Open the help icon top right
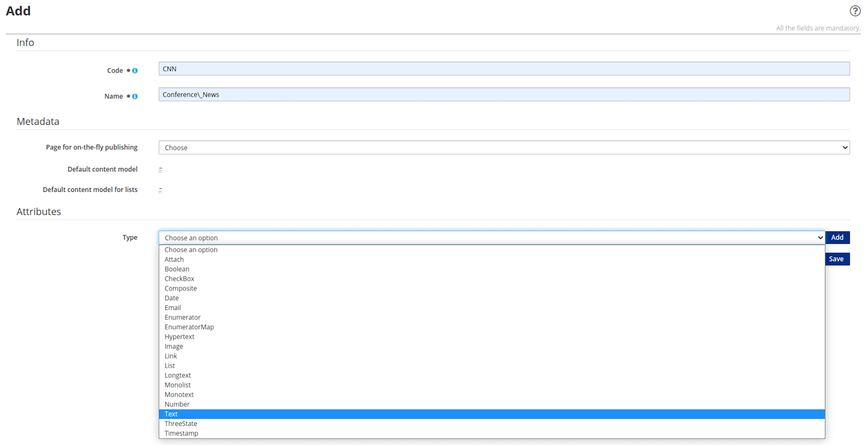868x445 pixels. tap(855, 11)
